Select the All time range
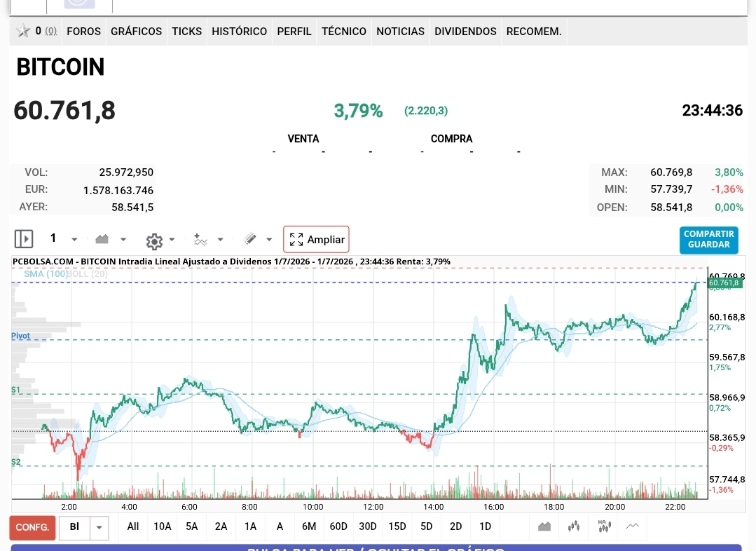756x551 pixels. (133, 526)
